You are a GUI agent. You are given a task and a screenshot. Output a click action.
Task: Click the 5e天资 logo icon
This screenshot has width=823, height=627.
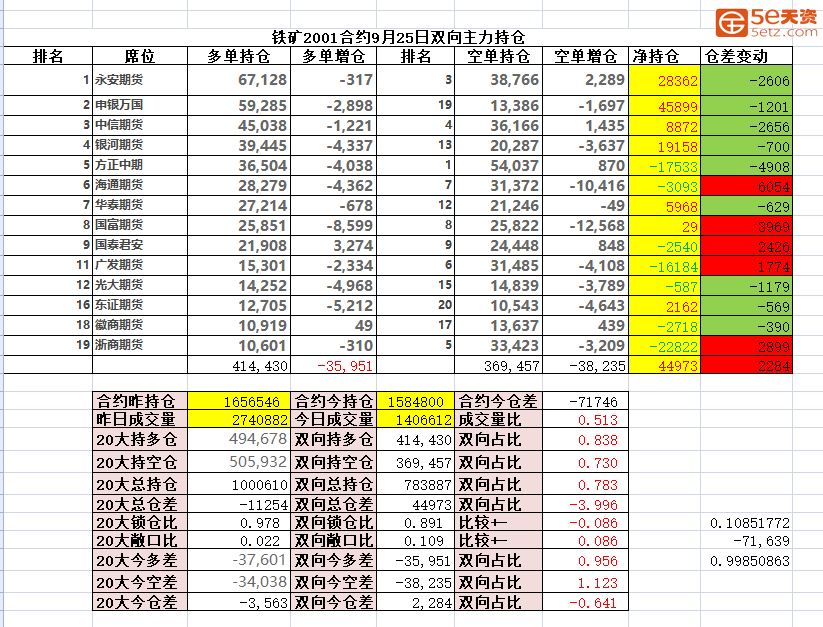(x=732, y=23)
